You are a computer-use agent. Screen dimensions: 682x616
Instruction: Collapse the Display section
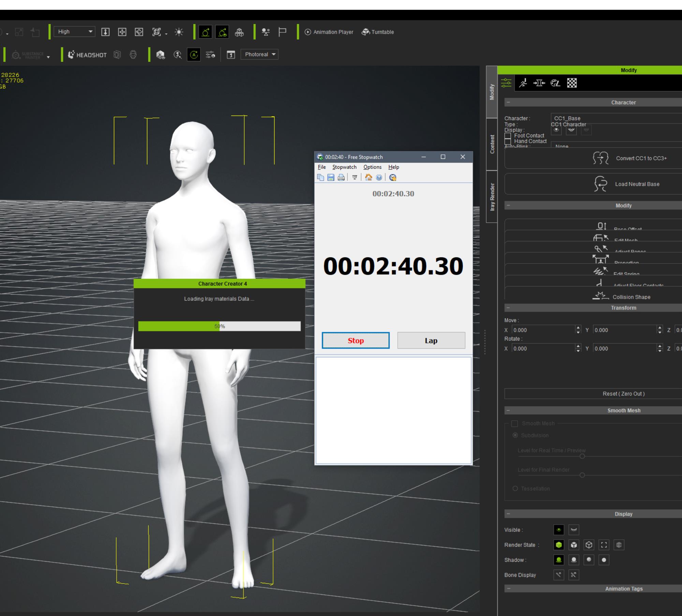[x=508, y=514]
